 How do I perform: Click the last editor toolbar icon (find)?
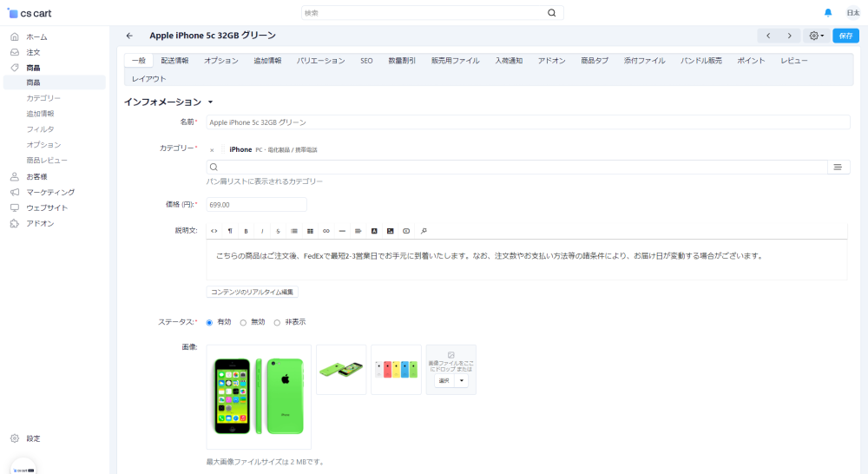(x=424, y=231)
